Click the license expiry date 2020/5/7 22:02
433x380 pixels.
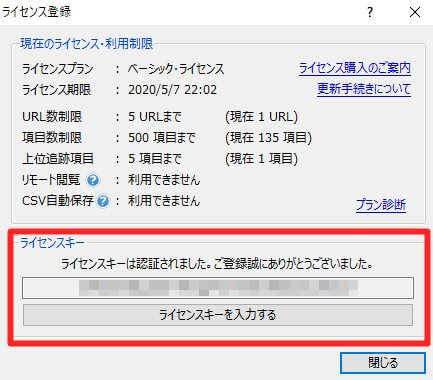[172, 90]
